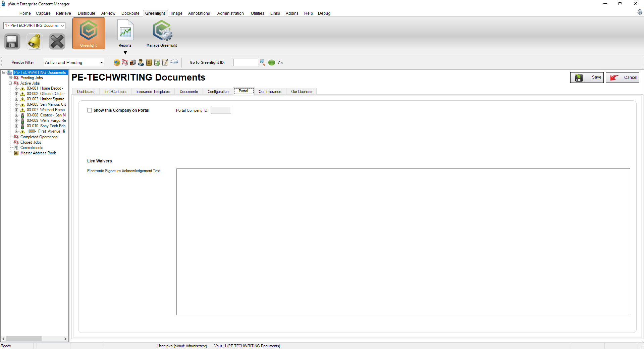Click barricade icon beside Completed Operations

point(16,137)
